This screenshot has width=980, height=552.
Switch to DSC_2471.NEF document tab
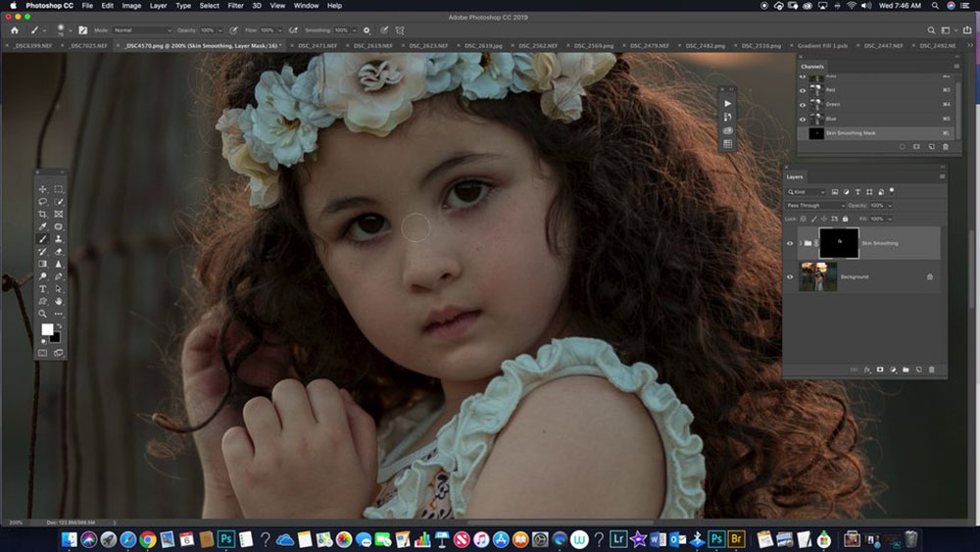(x=317, y=46)
